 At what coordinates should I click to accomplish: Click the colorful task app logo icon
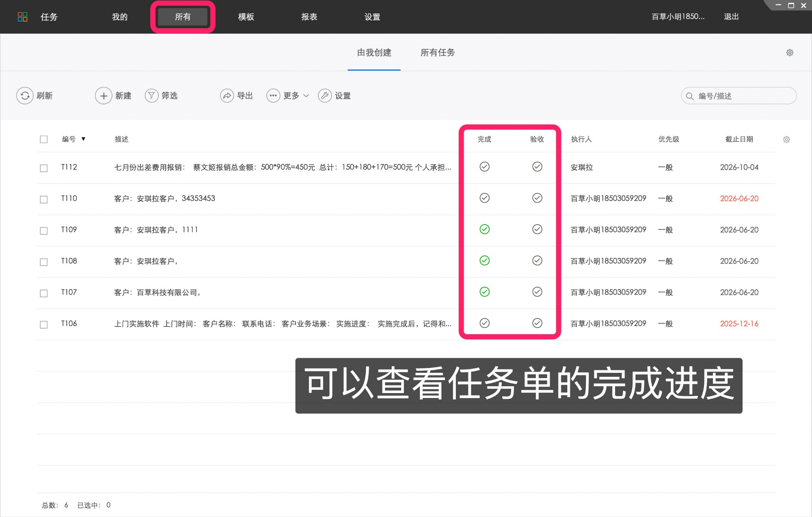(x=23, y=17)
